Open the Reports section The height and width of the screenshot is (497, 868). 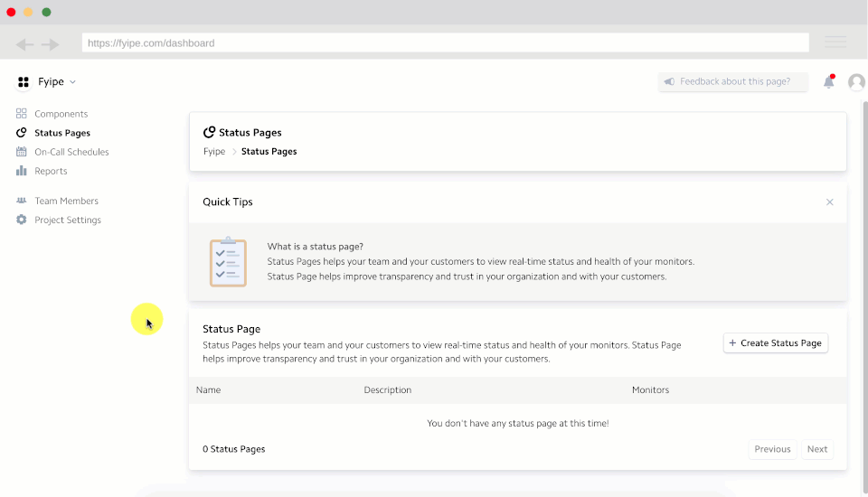[51, 171]
